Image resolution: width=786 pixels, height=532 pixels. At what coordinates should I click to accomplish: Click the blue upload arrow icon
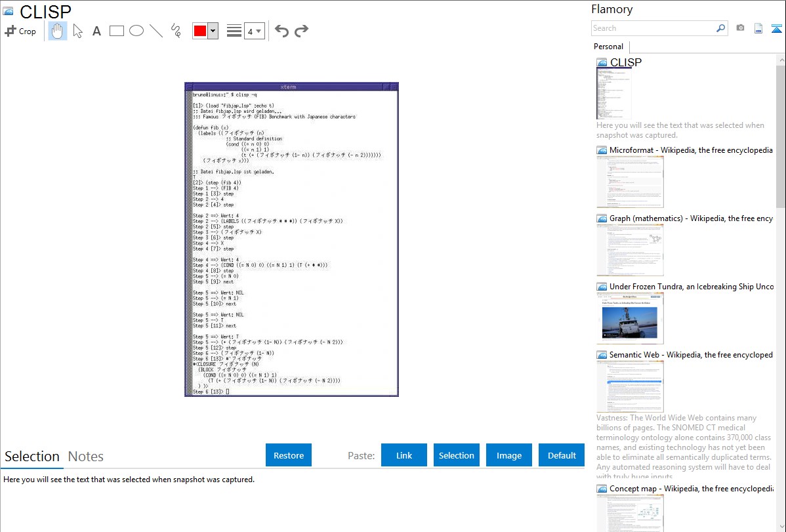tap(776, 28)
